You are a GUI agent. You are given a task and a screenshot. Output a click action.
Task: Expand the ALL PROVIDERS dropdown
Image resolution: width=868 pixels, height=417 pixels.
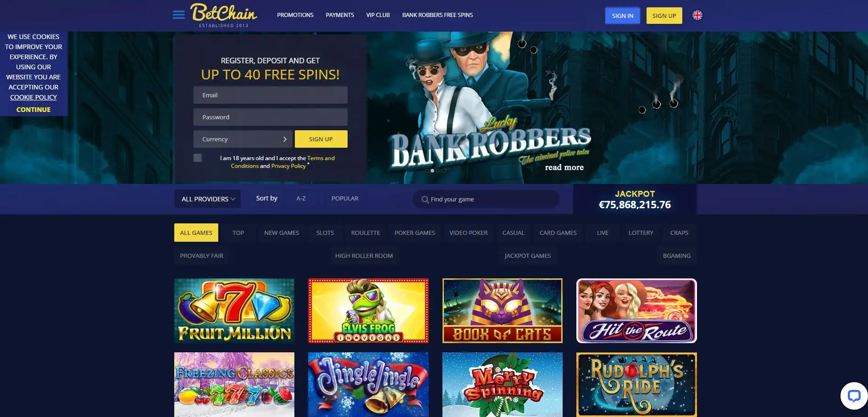208,199
